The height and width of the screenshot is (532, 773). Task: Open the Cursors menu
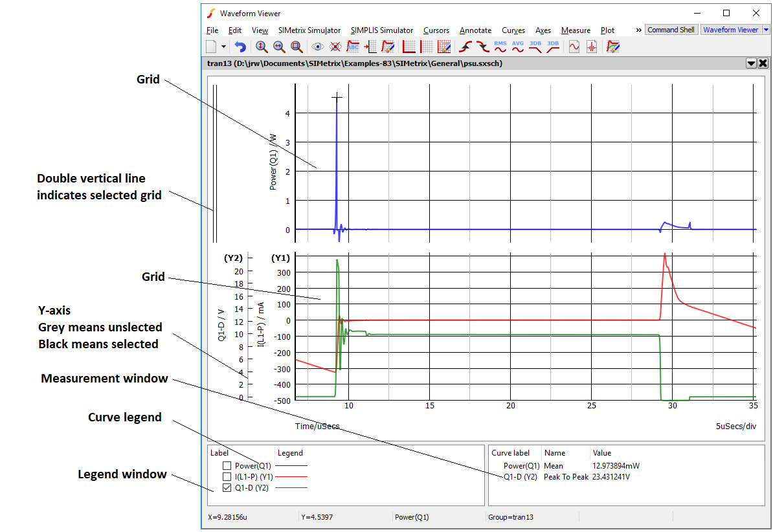[x=436, y=30]
